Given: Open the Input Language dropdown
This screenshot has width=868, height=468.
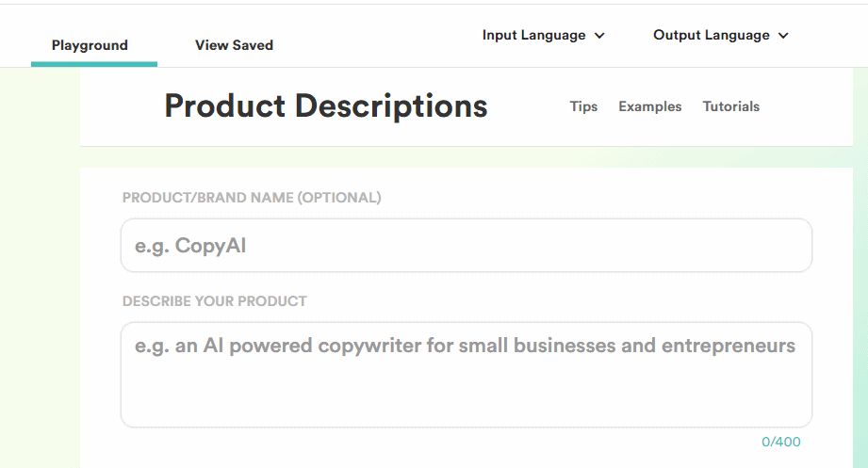Looking at the screenshot, I should [543, 36].
